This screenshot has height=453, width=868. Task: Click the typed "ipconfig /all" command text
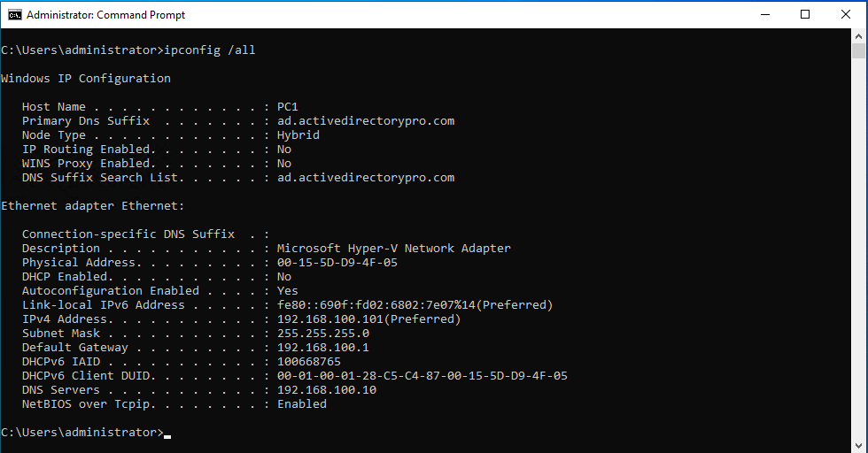click(211, 50)
